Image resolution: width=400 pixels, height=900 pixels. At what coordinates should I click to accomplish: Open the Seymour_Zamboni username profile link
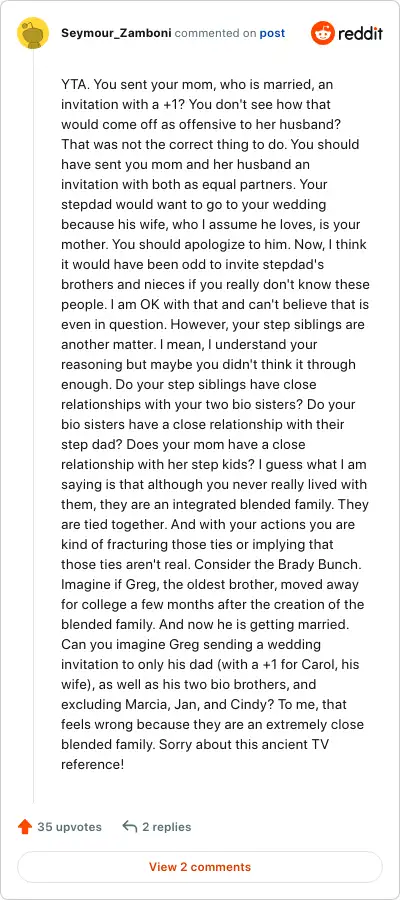point(116,33)
